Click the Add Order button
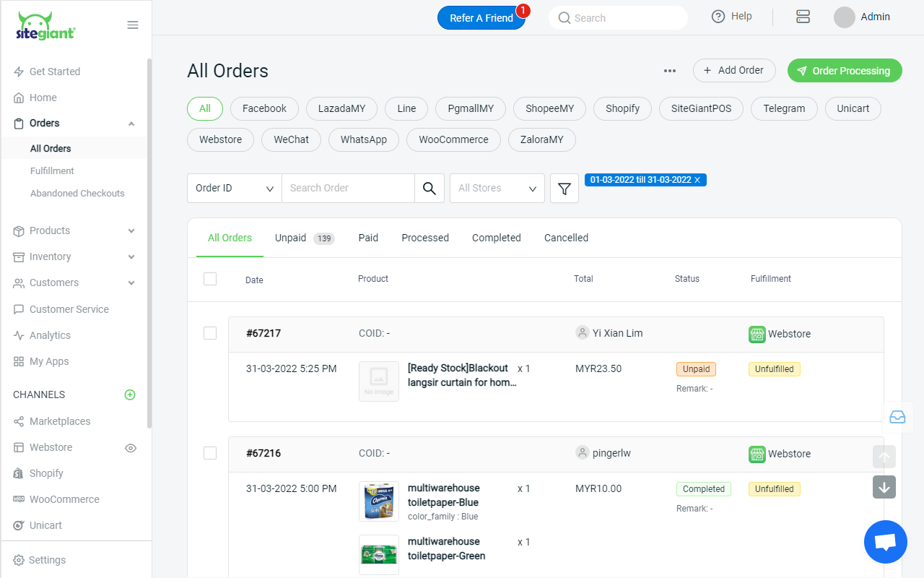The width and height of the screenshot is (924, 578). pos(734,70)
